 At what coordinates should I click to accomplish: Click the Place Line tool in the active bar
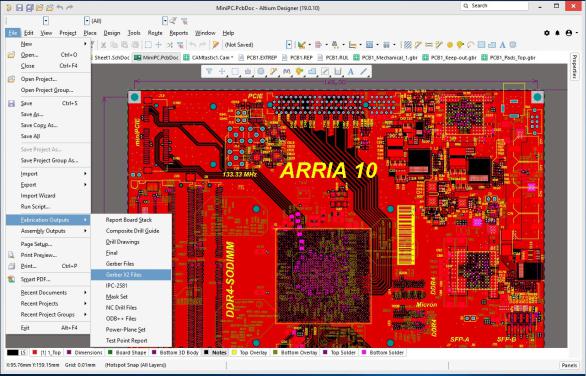tap(363, 71)
